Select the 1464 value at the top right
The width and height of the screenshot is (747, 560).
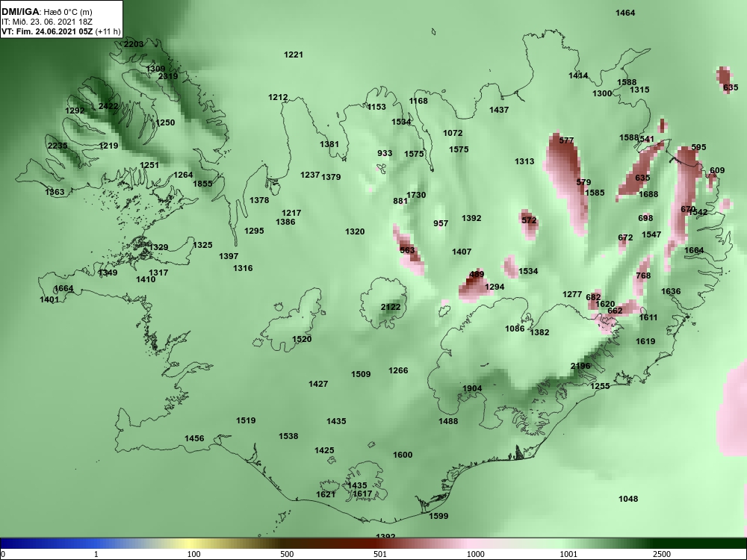click(625, 13)
